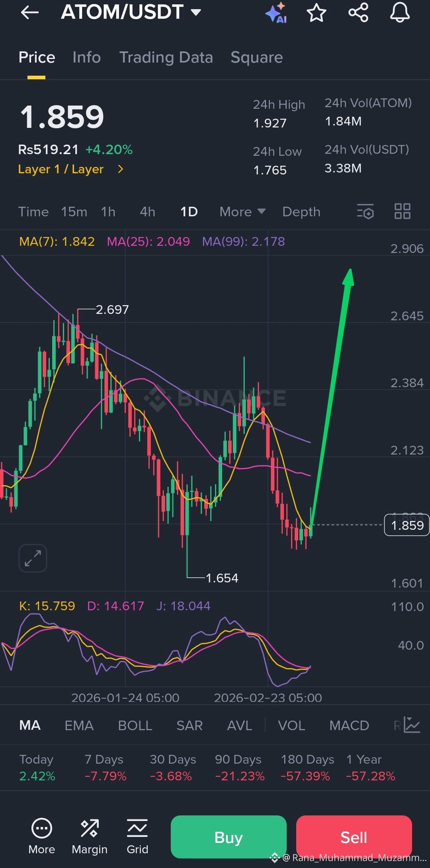Image resolution: width=430 pixels, height=868 pixels.
Task: Tap the green Buy button
Action: pos(229,837)
